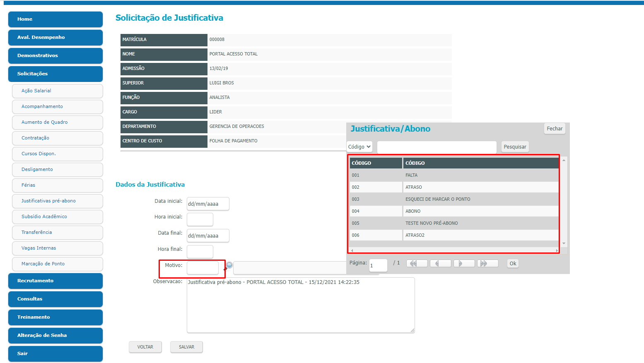644x363 pixels.
Task: Click the Página number field
Action: [378, 265]
